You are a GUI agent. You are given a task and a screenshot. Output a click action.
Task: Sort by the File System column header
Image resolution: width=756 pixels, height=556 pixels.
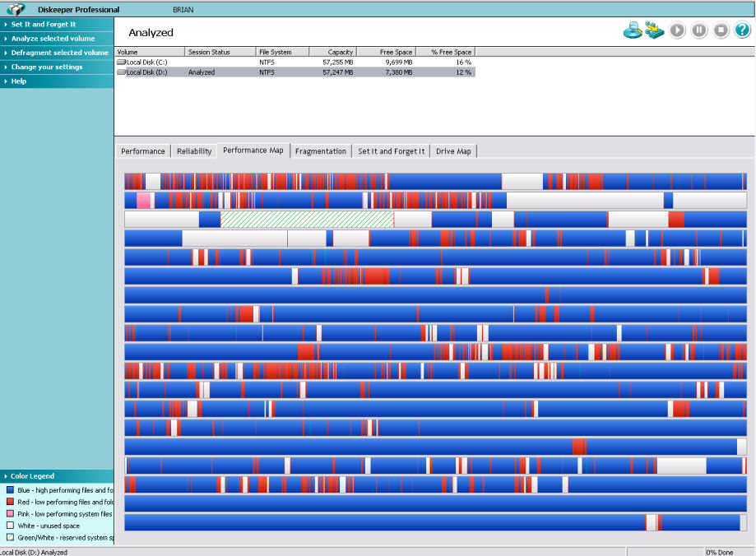282,52
